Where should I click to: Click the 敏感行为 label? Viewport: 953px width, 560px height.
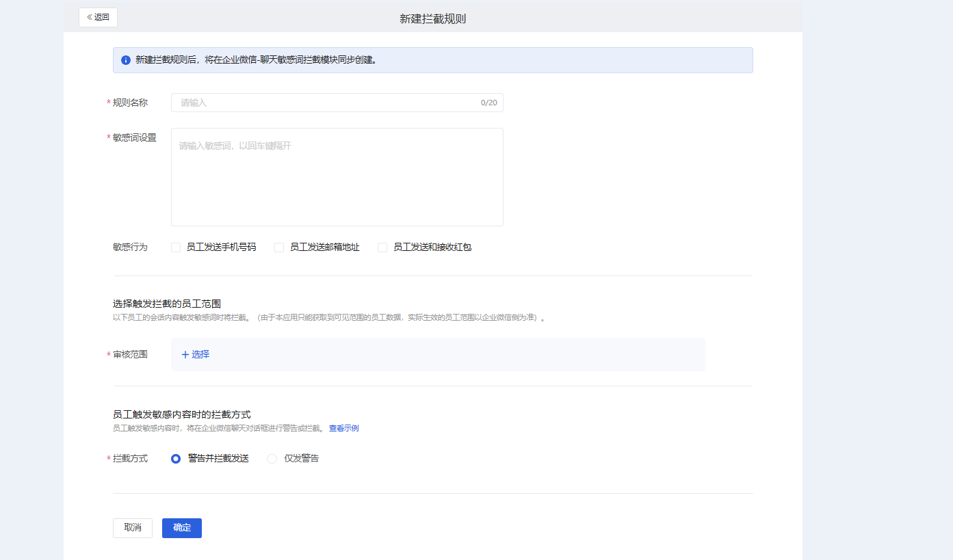click(130, 247)
